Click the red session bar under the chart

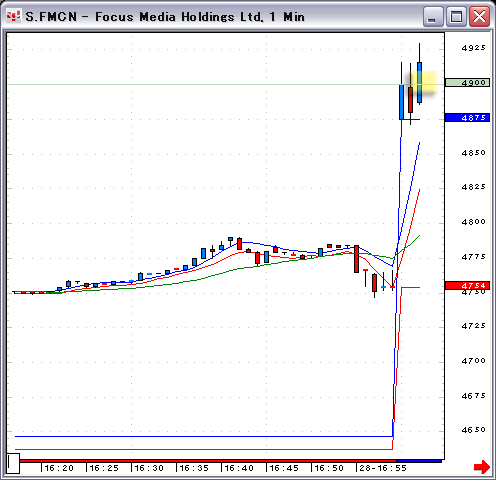(x=208, y=461)
